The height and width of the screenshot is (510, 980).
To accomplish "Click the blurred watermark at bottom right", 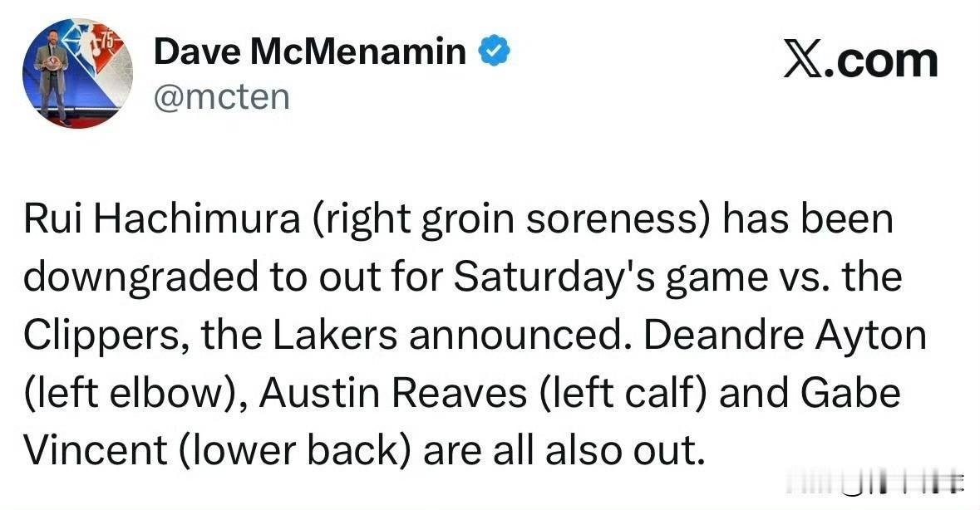I will pos(875,483).
